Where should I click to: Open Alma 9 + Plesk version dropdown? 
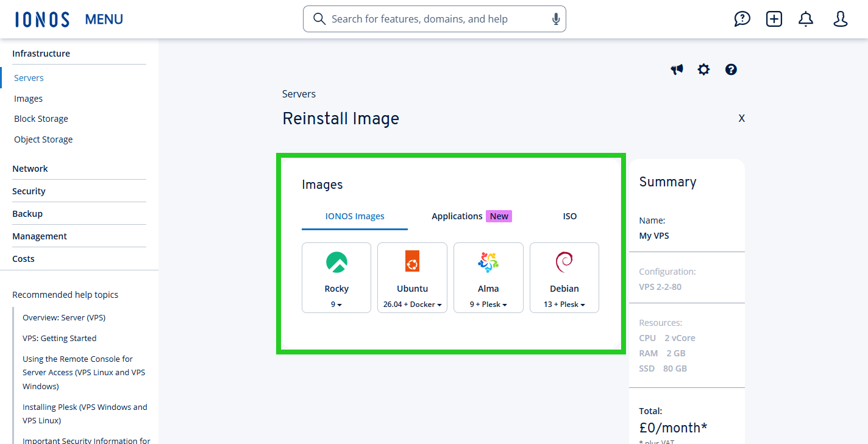click(x=488, y=305)
